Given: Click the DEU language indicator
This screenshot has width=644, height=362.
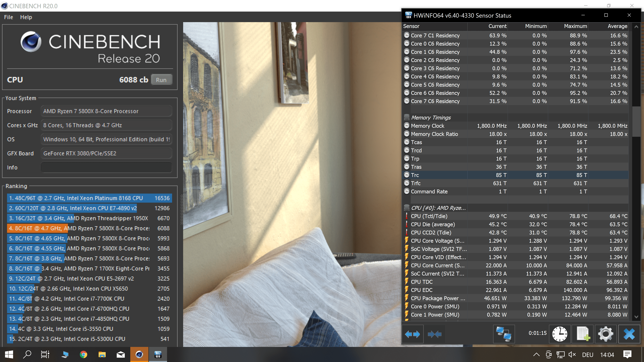Looking at the screenshot, I should (587, 355).
